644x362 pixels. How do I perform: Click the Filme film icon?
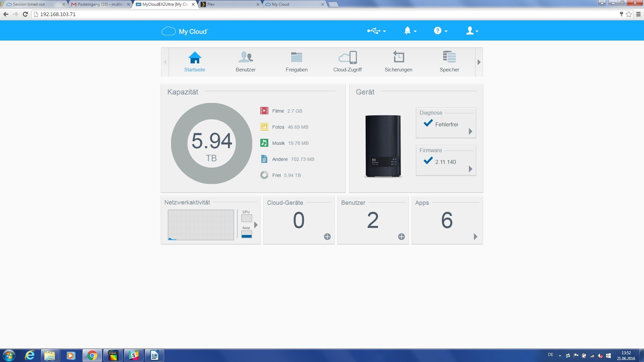264,111
